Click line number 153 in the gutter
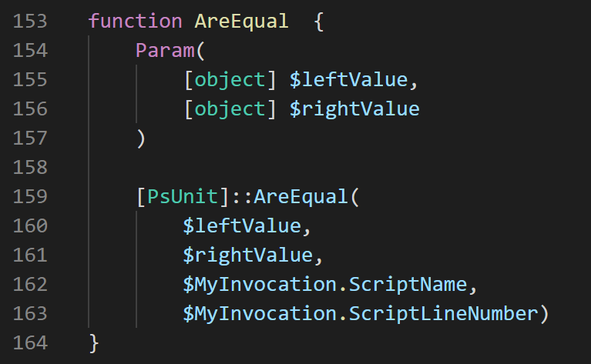Image resolution: width=591 pixels, height=364 pixels. click(29, 22)
